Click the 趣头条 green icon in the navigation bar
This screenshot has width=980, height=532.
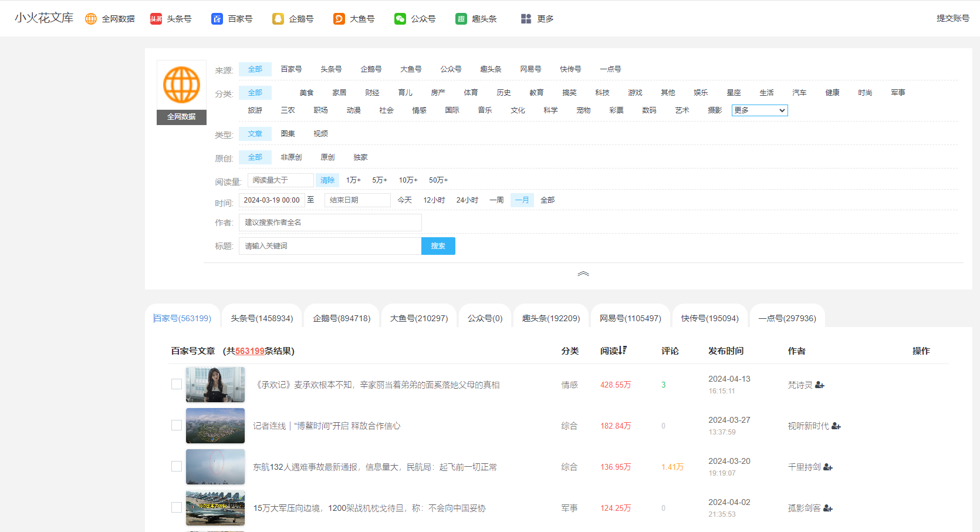461,19
